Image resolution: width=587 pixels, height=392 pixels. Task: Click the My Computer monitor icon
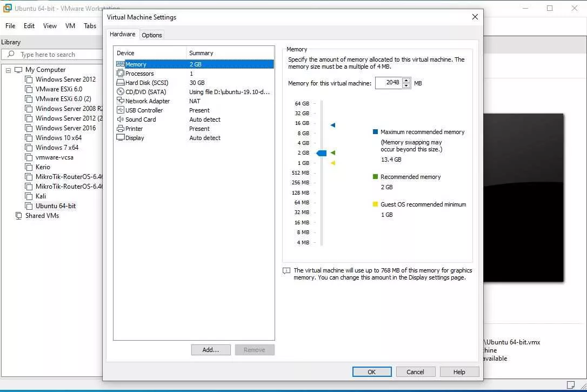point(18,70)
